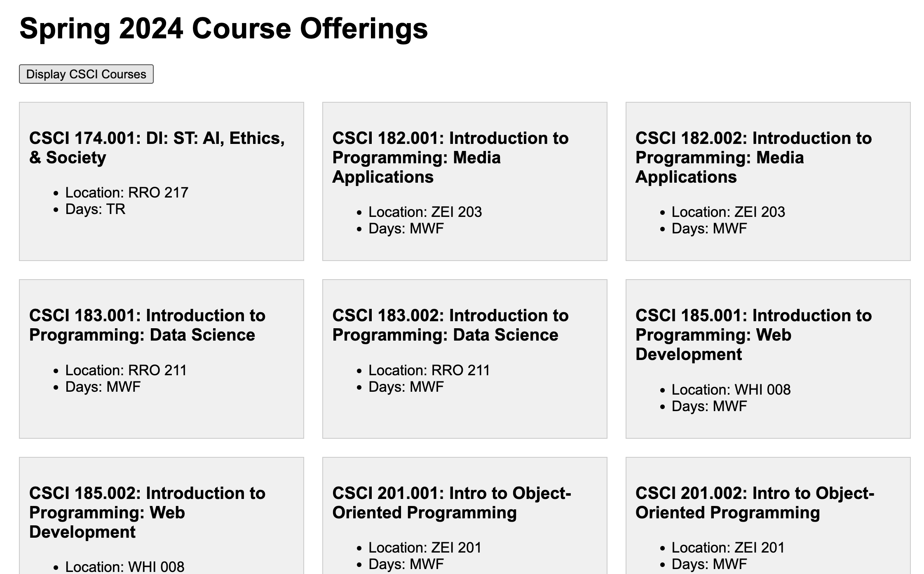This screenshot has height=574, width=924.
Task: Open the CSCI 185.002 Web Development card
Action: [x=162, y=515]
